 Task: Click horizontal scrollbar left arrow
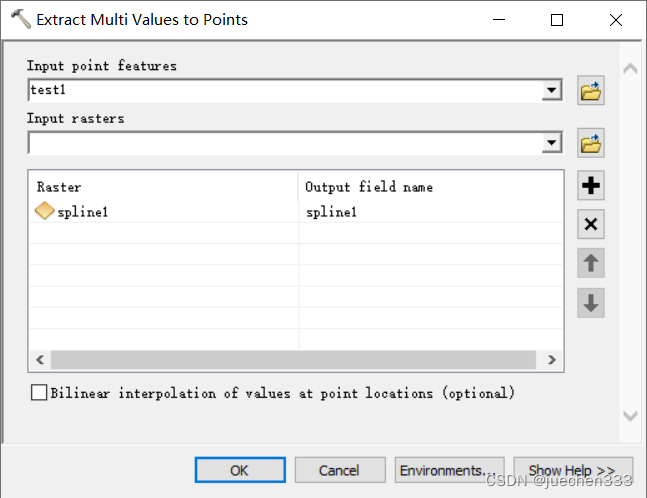tap(40, 360)
